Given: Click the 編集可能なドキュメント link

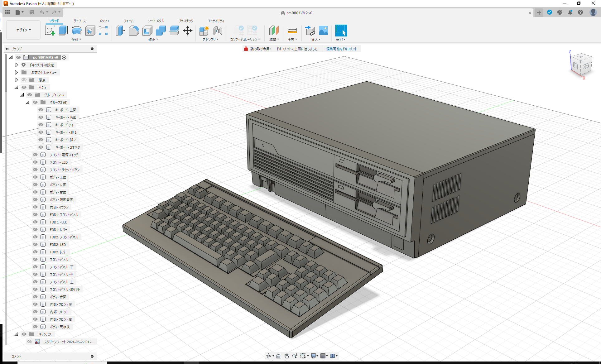Looking at the screenshot, I should [341, 49].
